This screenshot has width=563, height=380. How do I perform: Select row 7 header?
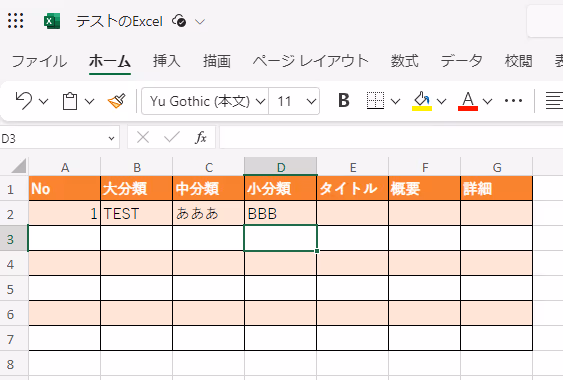point(14,339)
